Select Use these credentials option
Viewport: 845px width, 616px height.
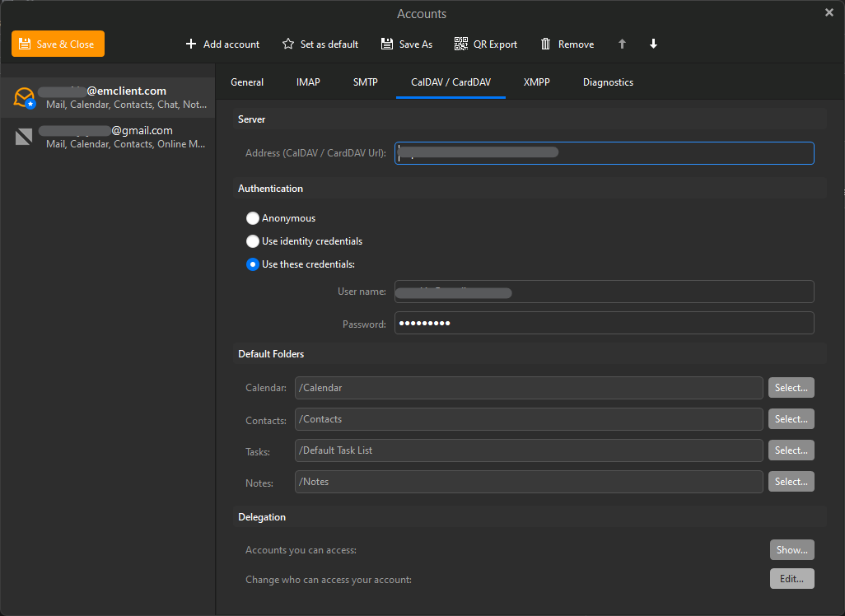(x=253, y=264)
